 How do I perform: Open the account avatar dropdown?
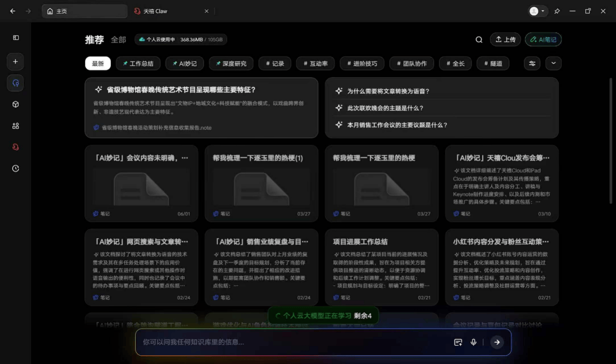click(x=538, y=11)
